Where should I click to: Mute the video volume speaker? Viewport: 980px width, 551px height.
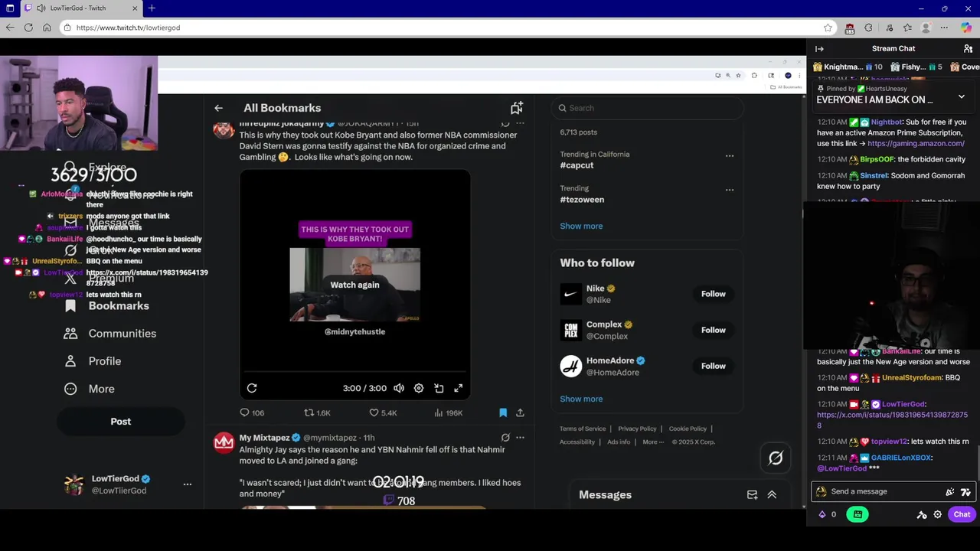[399, 388]
